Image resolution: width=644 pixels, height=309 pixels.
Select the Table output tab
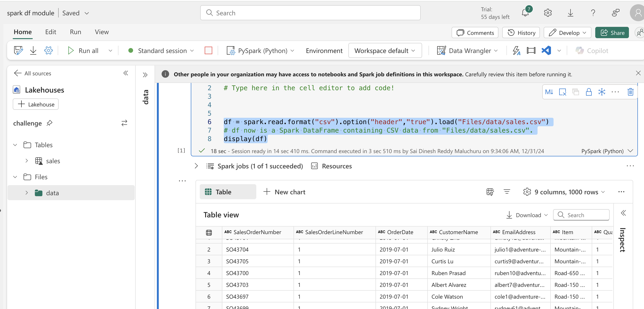228,192
